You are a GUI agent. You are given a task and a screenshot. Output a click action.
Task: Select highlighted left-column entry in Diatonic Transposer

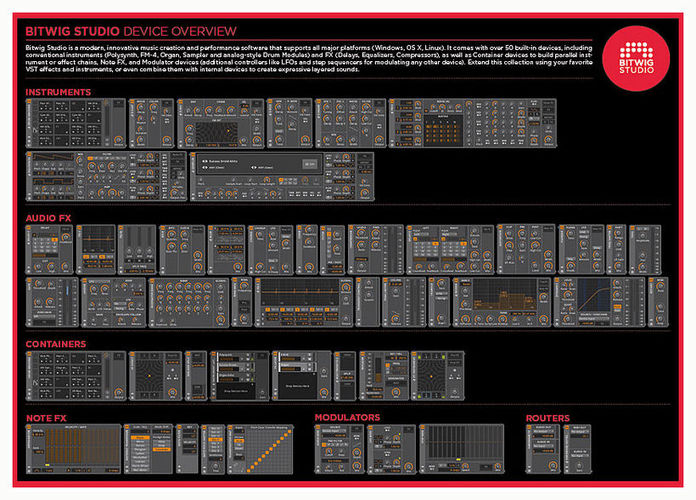coord(140,438)
